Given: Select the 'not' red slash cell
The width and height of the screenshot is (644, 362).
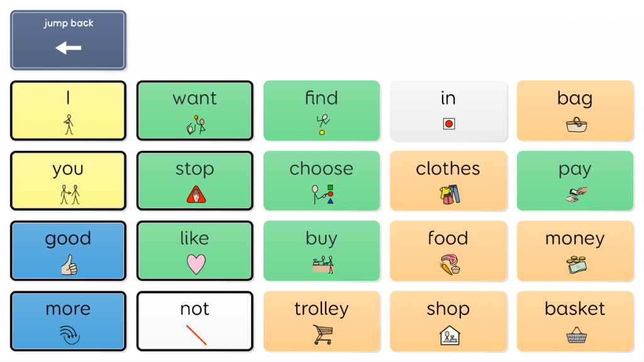Looking at the screenshot, I should pyautogui.click(x=195, y=321).
